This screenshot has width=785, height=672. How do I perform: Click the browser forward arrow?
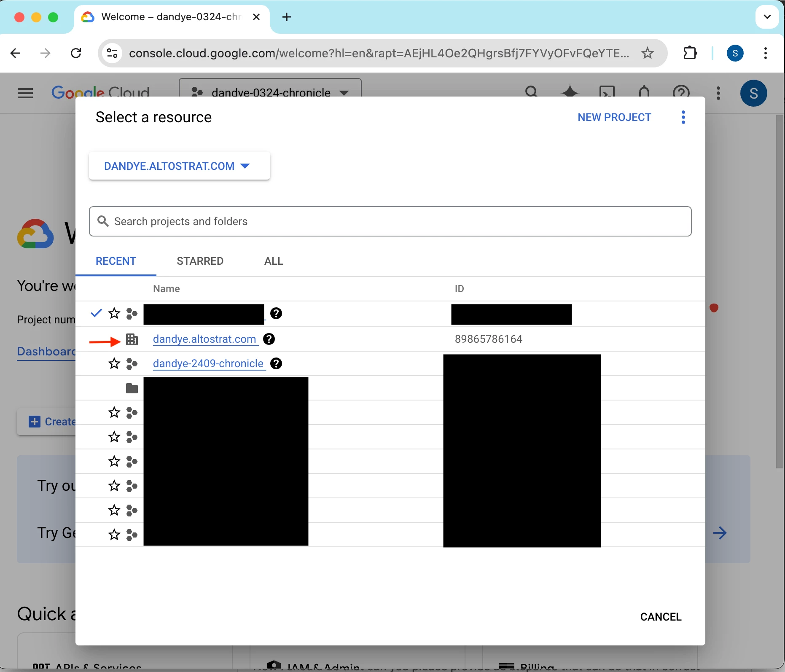coord(46,53)
